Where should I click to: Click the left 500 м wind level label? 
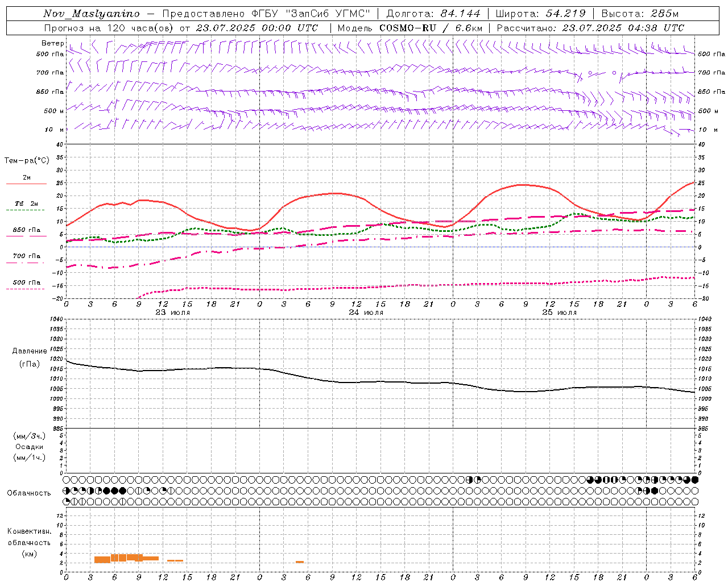(54, 111)
